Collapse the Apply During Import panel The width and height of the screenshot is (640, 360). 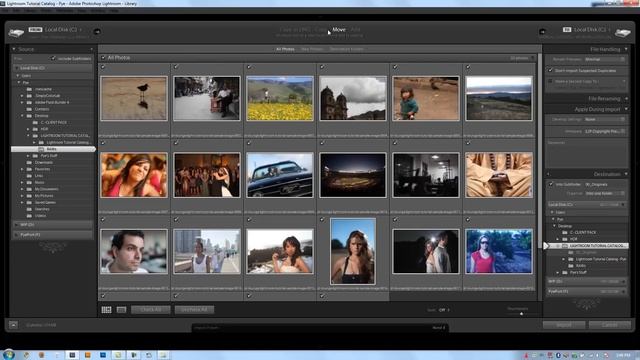pyautogui.click(x=626, y=109)
